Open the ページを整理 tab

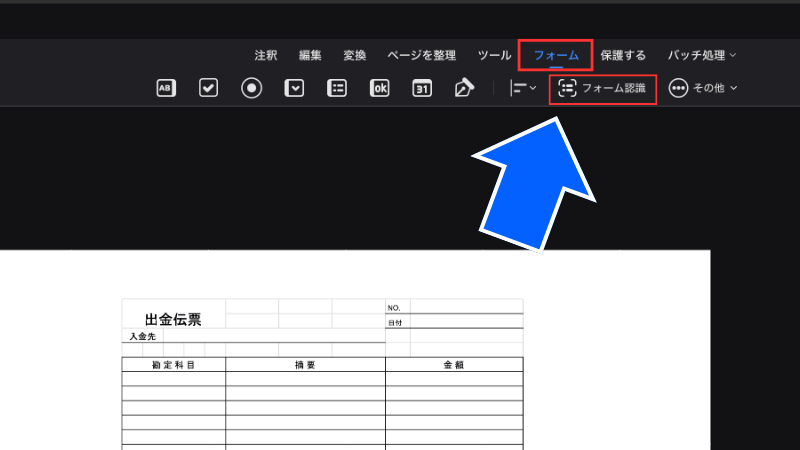click(x=421, y=55)
